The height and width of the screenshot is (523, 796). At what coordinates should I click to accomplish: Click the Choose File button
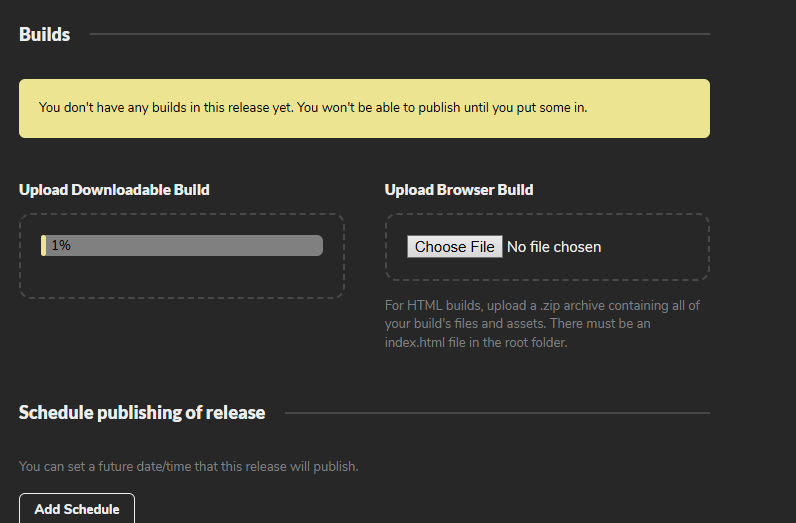coord(454,247)
